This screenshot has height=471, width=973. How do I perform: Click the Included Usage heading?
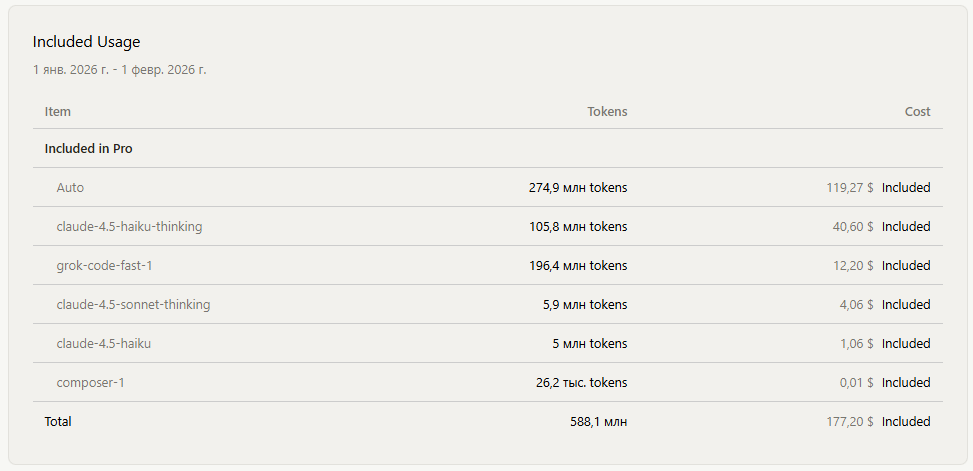coord(86,42)
